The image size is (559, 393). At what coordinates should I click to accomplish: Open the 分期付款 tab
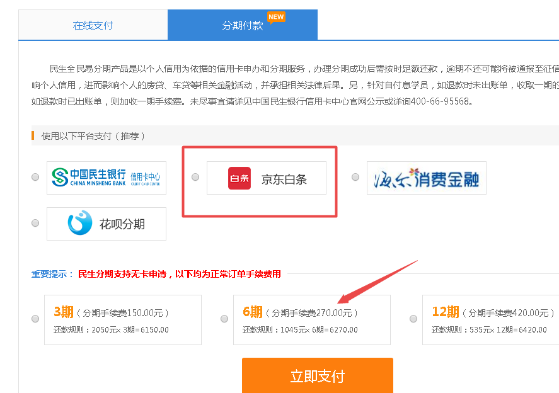click(242, 25)
